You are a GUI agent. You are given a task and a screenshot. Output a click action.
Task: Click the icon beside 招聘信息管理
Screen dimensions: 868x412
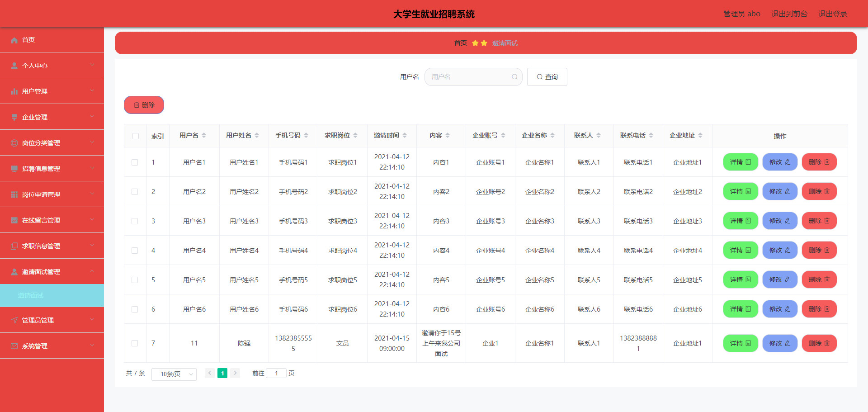14,169
